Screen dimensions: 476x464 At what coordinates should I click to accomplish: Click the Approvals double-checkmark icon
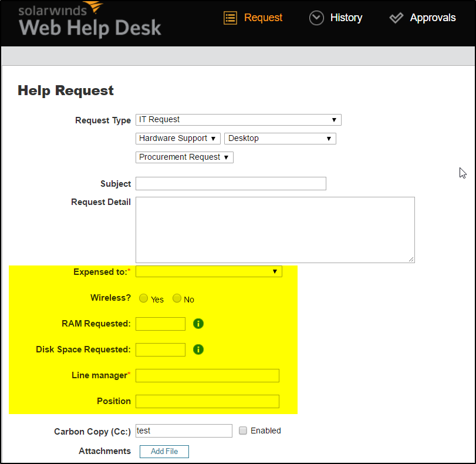[x=396, y=18]
